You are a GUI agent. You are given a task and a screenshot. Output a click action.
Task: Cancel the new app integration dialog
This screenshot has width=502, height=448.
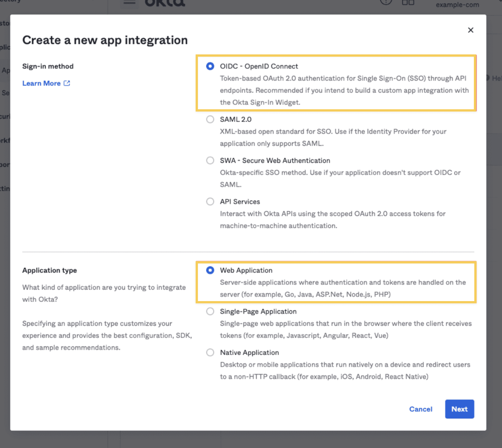coord(421,409)
